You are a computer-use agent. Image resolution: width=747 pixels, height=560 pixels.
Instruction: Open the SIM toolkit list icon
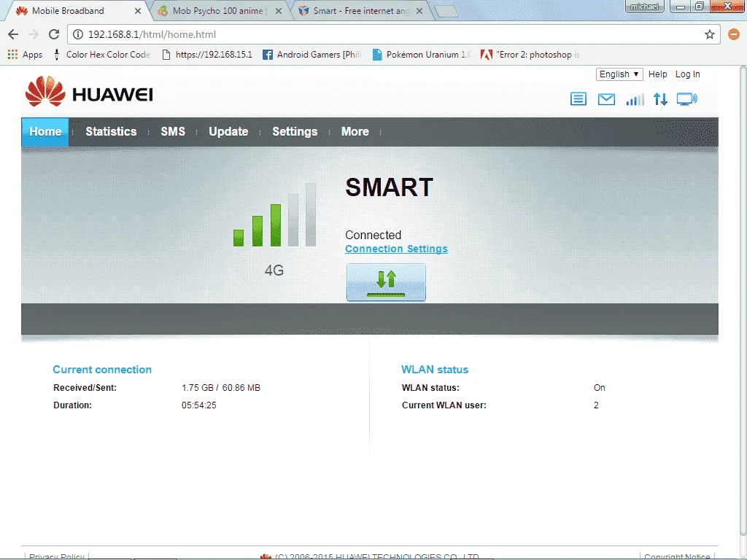tap(578, 99)
